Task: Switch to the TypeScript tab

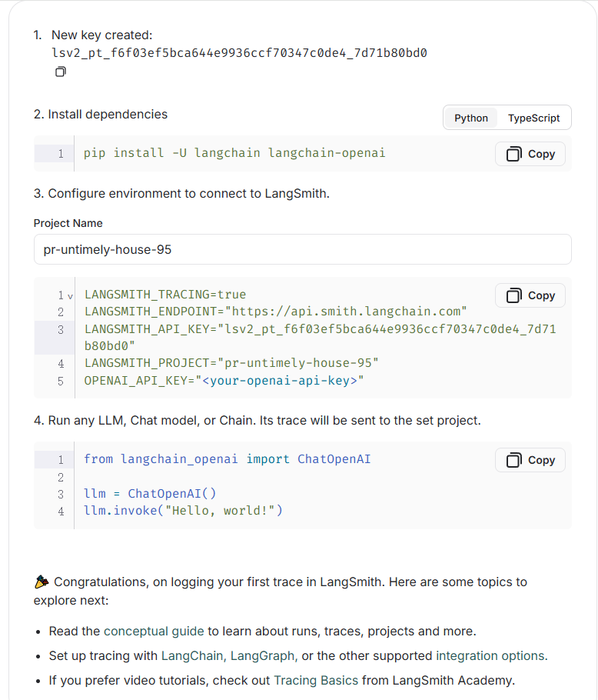Action: coord(533,118)
